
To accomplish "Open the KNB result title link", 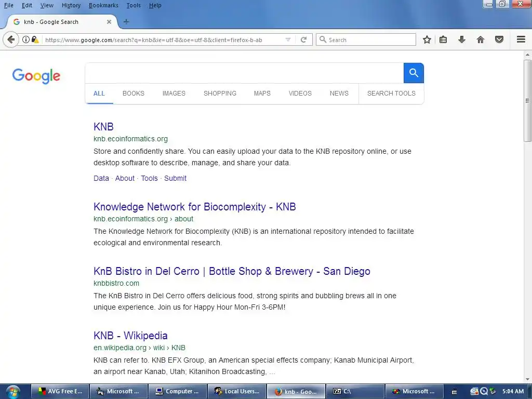I will pyautogui.click(x=103, y=127).
